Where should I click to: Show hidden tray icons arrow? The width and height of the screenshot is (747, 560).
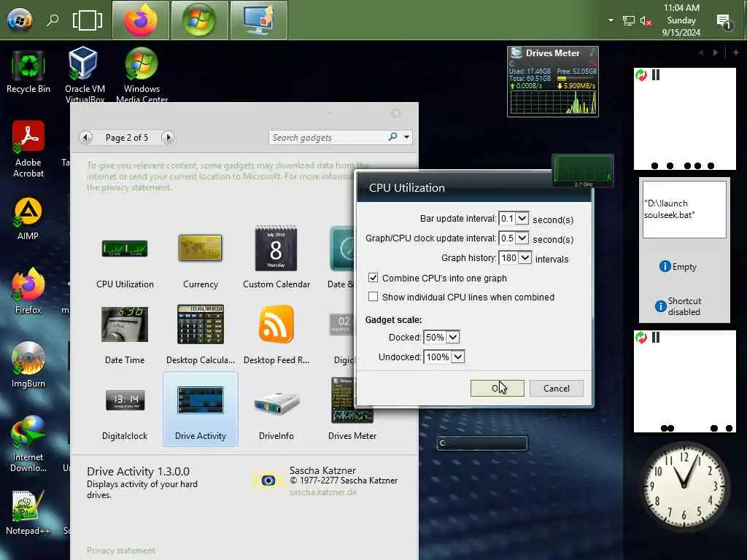pyautogui.click(x=611, y=20)
